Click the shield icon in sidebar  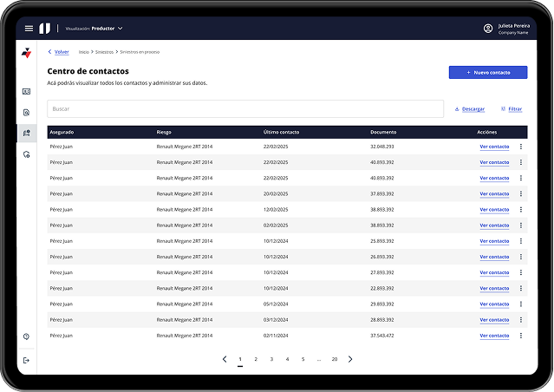tap(26, 154)
